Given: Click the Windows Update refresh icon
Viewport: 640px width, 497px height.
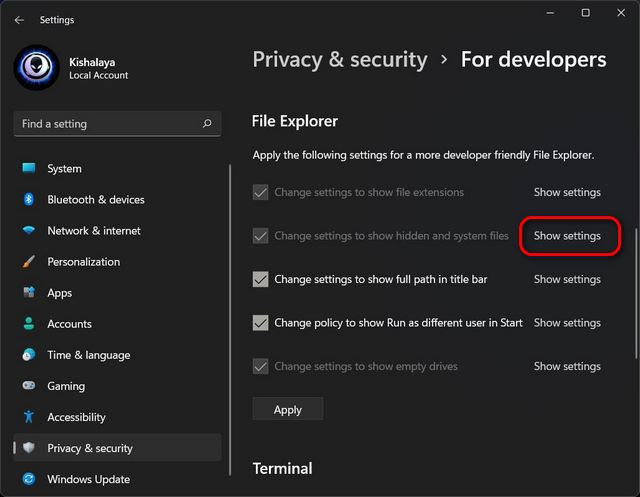Looking at the screenshot, I should coord(29,479).
